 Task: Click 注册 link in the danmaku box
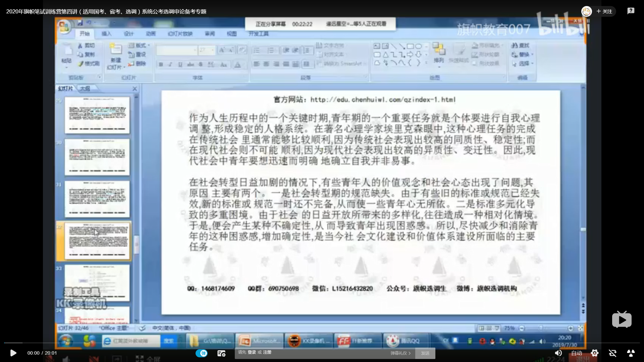(267, 352)
